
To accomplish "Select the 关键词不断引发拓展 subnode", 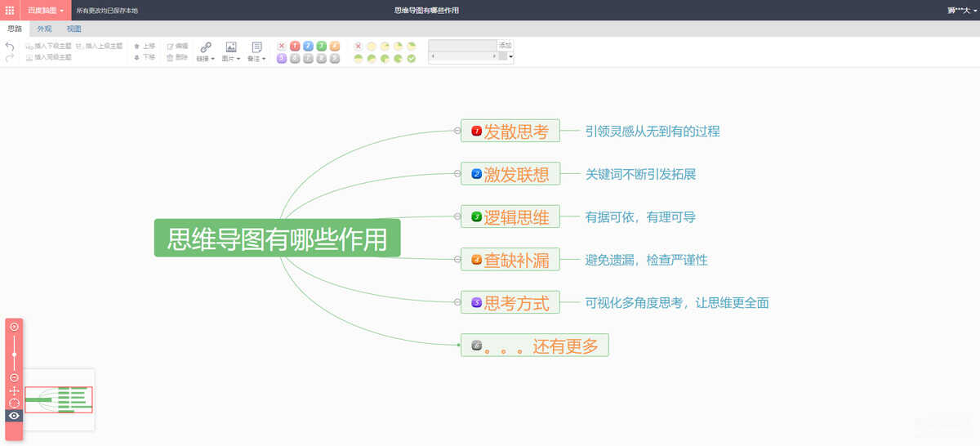I will click(640, 174).
